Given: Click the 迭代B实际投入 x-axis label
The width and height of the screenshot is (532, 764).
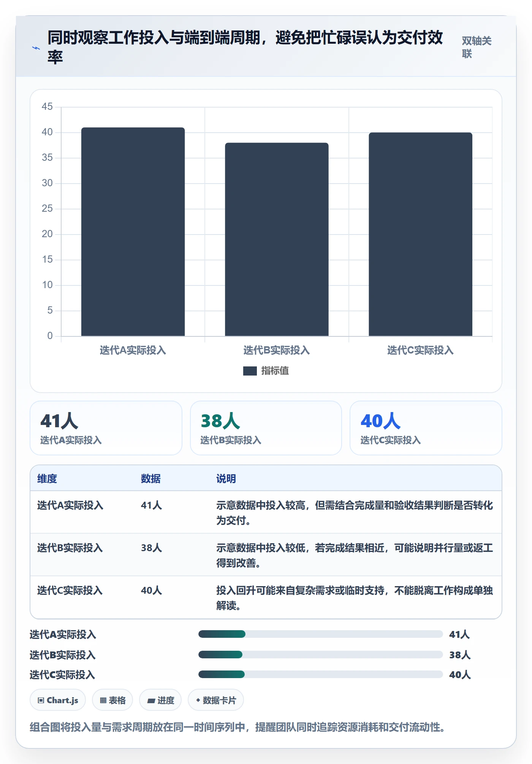Looking at the screenshot, I should coord(277,350).
